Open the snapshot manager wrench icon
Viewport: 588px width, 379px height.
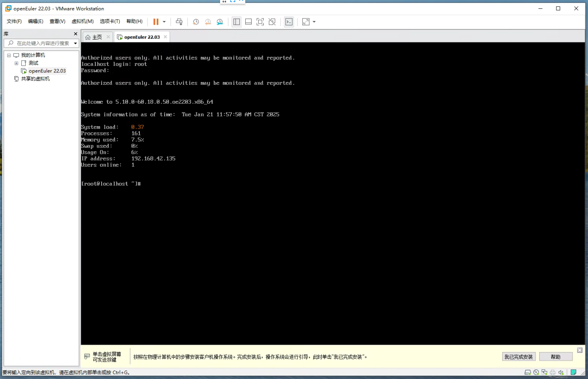click(220, 22)
